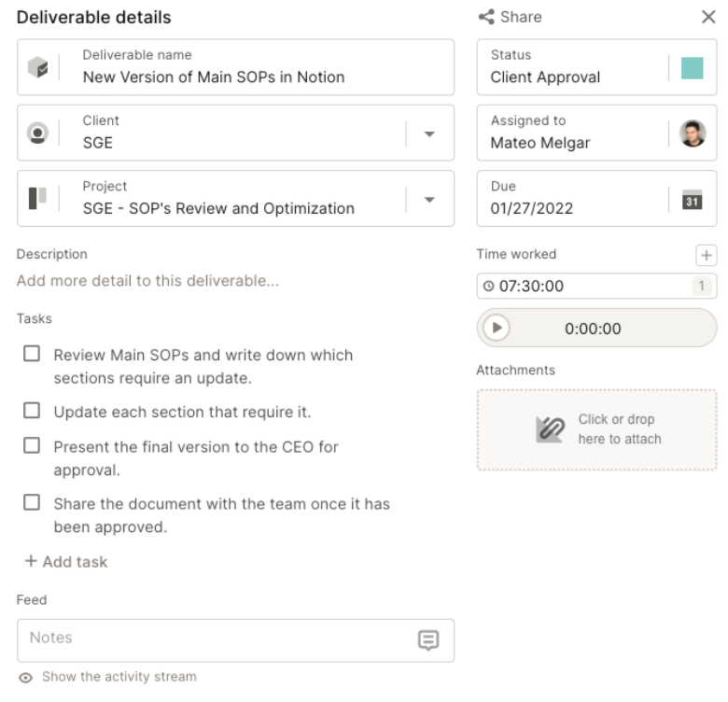
Task: Open the due date calendar icon
Action: (x=693, y=199)
